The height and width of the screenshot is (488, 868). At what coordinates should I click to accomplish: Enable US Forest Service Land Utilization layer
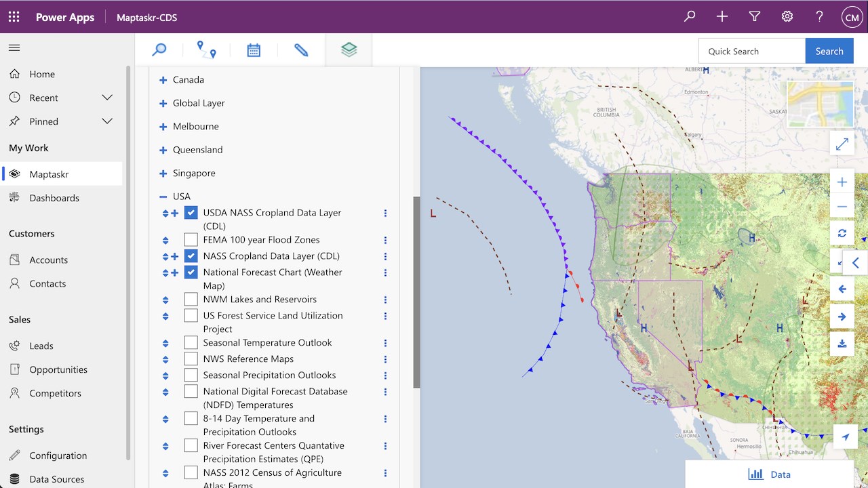coord(191,316)
